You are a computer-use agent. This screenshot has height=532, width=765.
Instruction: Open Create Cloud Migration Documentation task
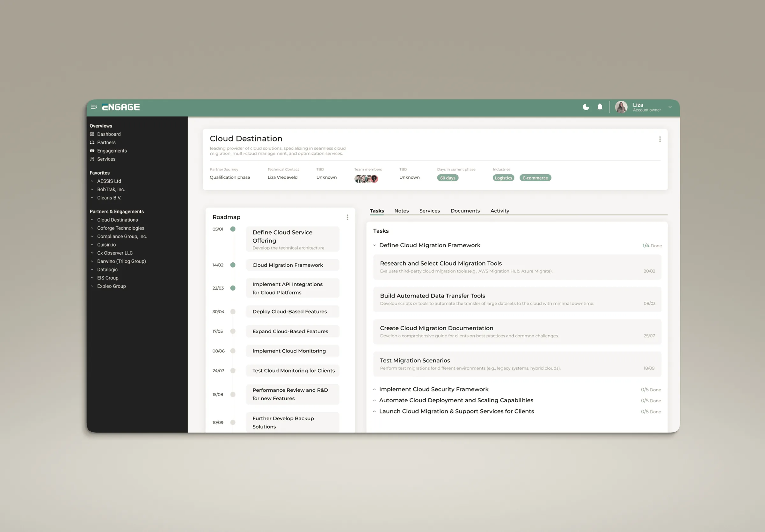517,332
